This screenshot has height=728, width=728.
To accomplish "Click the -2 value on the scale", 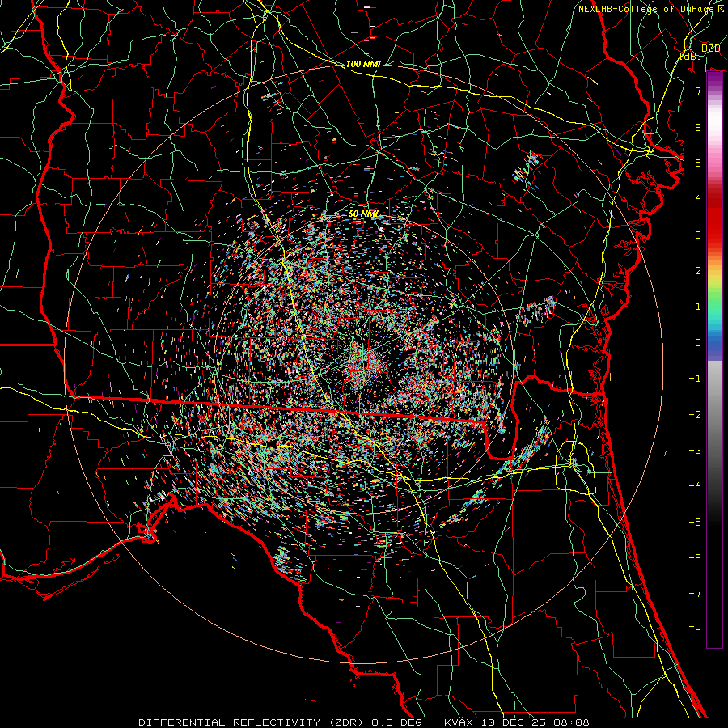I will click(695, 414).
